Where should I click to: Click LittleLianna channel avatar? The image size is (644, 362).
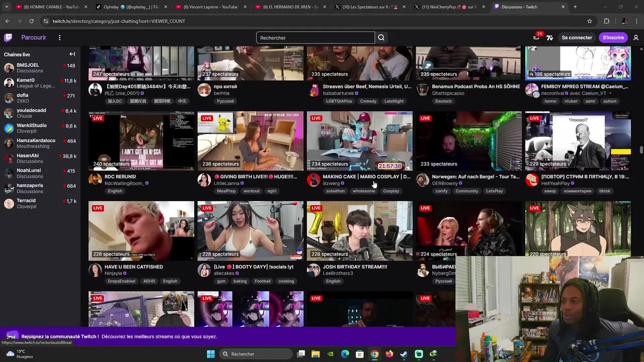coord(204,180)
